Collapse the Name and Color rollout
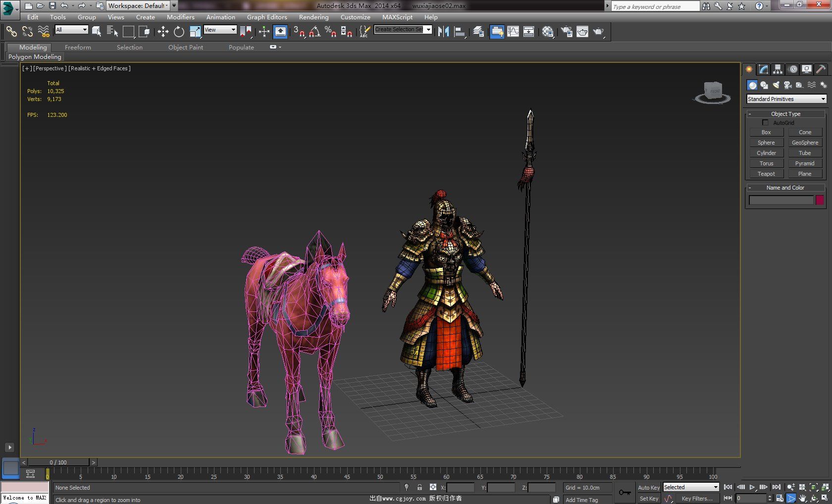 point(785,188)
